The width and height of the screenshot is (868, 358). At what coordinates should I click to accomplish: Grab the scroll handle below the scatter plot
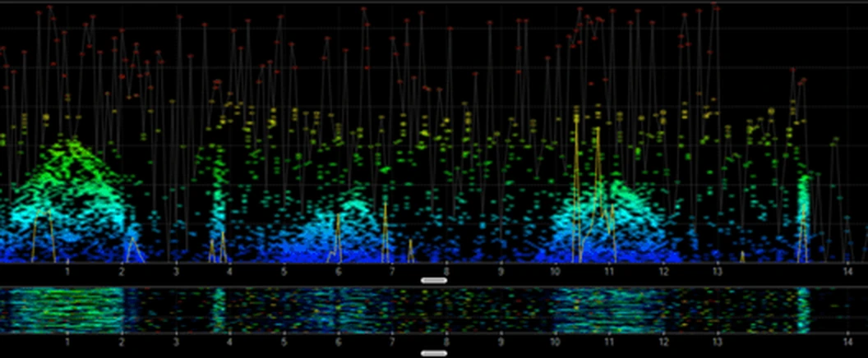(x=433, y=281)
